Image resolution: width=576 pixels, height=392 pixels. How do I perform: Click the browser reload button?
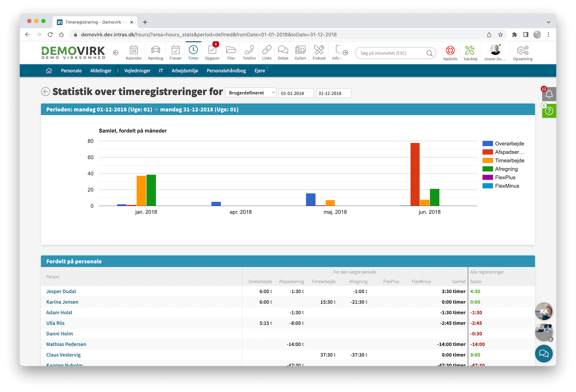click(50, 35)
